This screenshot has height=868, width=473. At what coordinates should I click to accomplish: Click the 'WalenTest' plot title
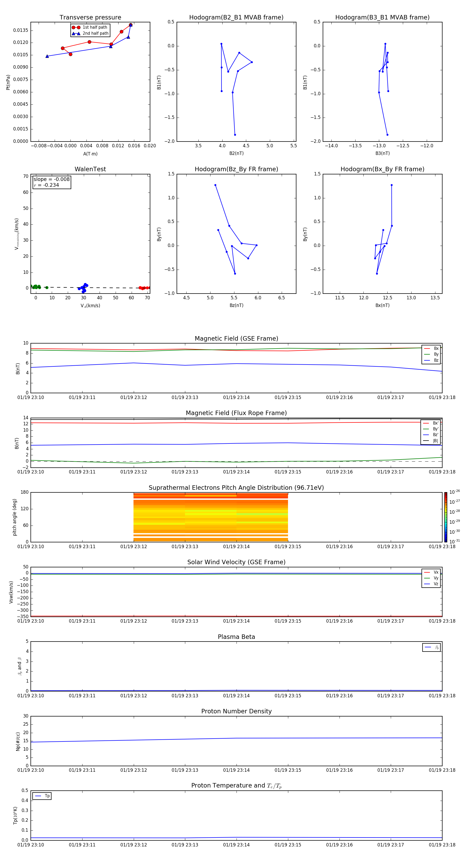(90, 169)
